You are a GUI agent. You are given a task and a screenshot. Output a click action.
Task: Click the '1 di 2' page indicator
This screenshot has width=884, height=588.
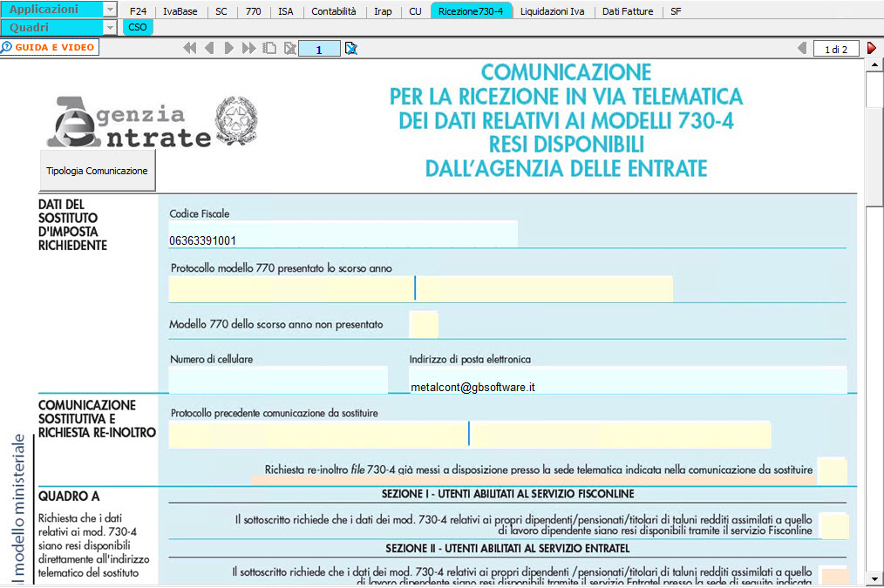(x=836, y=49)
